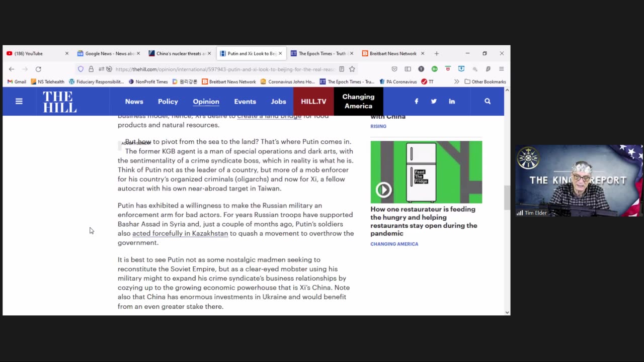The image size is (644, 362).
Task: Open The Hill Twitter icon
Action: pos(434,101)
